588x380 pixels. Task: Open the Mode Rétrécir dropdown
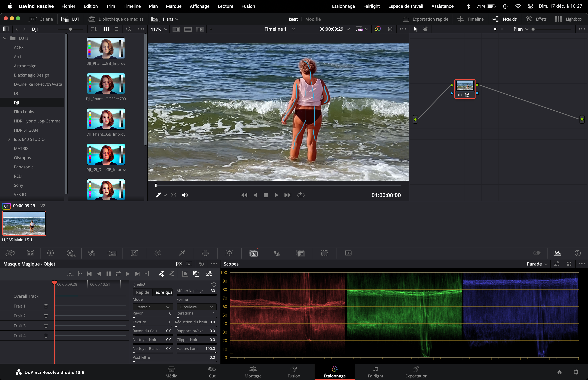pyautogui.click(x=153, y=307)
